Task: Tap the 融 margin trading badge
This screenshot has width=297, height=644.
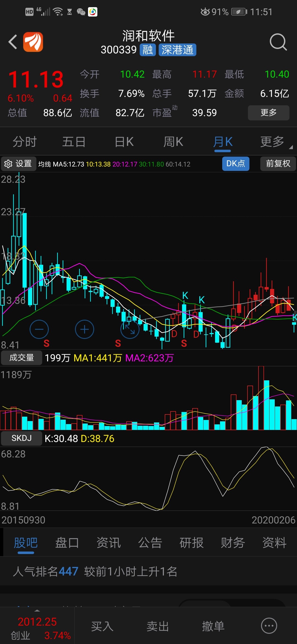Action: tap(148, 50)
